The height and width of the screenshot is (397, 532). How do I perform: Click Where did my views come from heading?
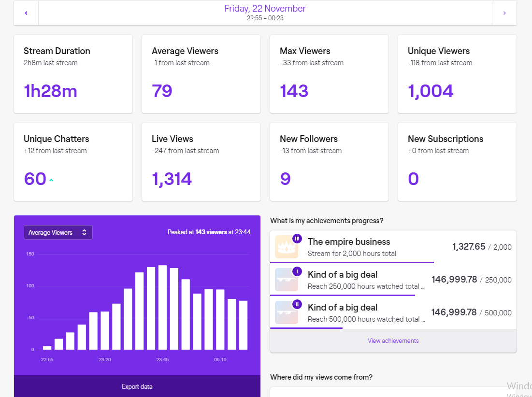321,377
